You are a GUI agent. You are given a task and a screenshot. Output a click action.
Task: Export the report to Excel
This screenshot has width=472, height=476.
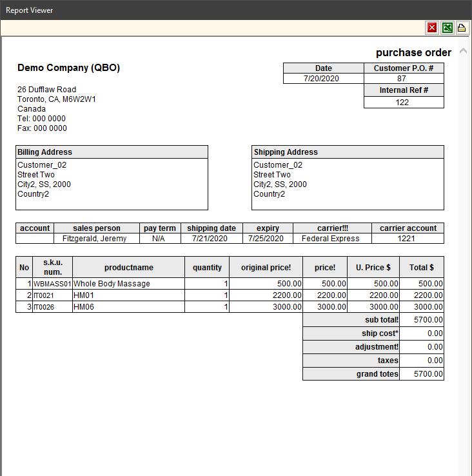pyautogui.click(x=447, y=28)
